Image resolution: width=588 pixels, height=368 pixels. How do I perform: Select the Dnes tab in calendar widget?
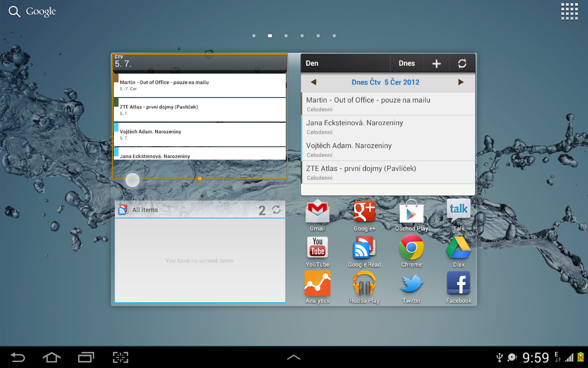point(407,63)
